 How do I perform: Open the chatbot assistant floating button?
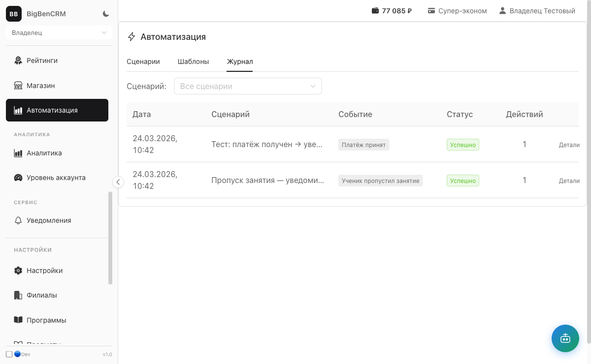coord(565,338)
